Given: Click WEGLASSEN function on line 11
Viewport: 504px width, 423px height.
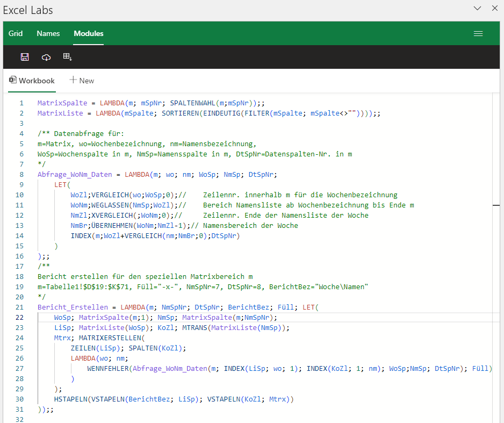Looking at the screenshot, I should [110, 205].
